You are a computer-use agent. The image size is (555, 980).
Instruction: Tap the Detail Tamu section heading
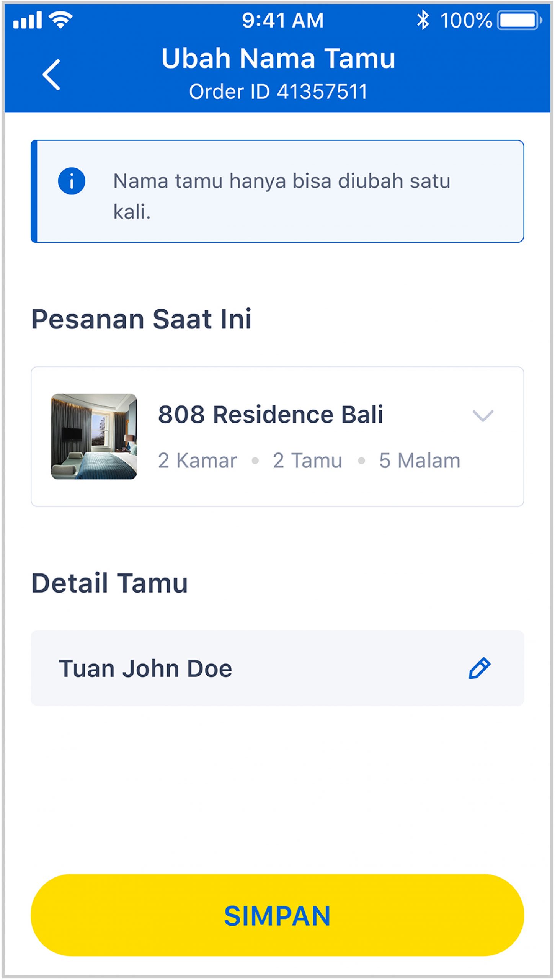109,583
